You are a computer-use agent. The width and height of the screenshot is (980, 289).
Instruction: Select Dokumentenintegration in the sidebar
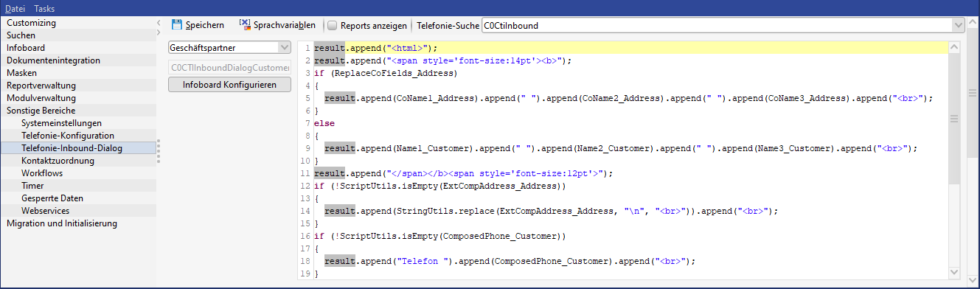point(53,60)
